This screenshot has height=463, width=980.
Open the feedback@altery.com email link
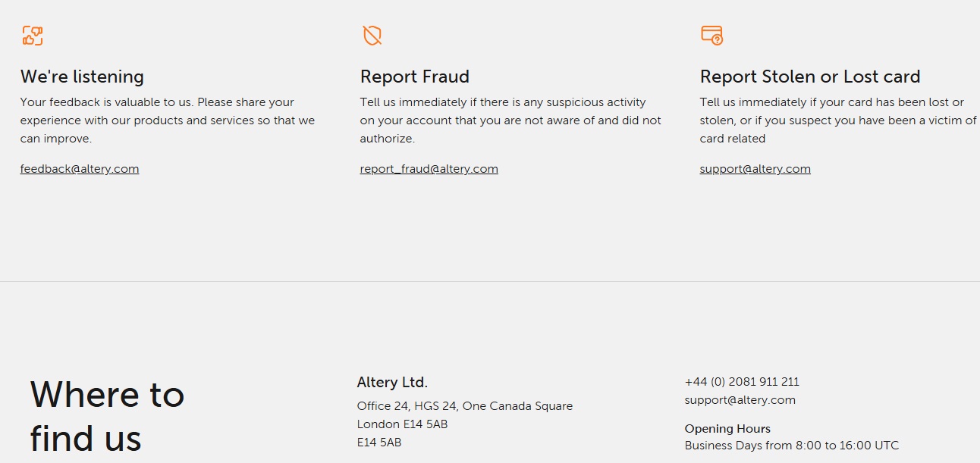[80, 169]
